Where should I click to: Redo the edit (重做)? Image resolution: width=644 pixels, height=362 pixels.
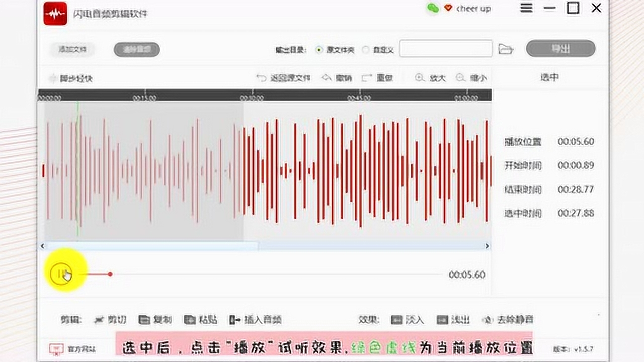[377, 78]
